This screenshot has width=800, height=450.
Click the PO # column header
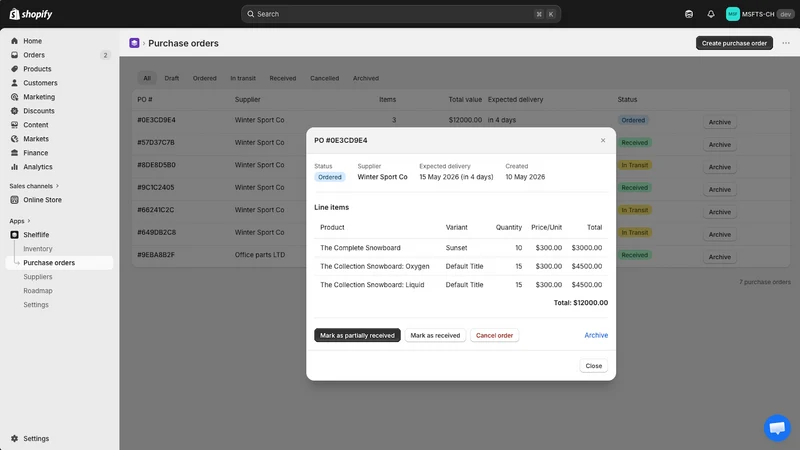pos(145,99)
